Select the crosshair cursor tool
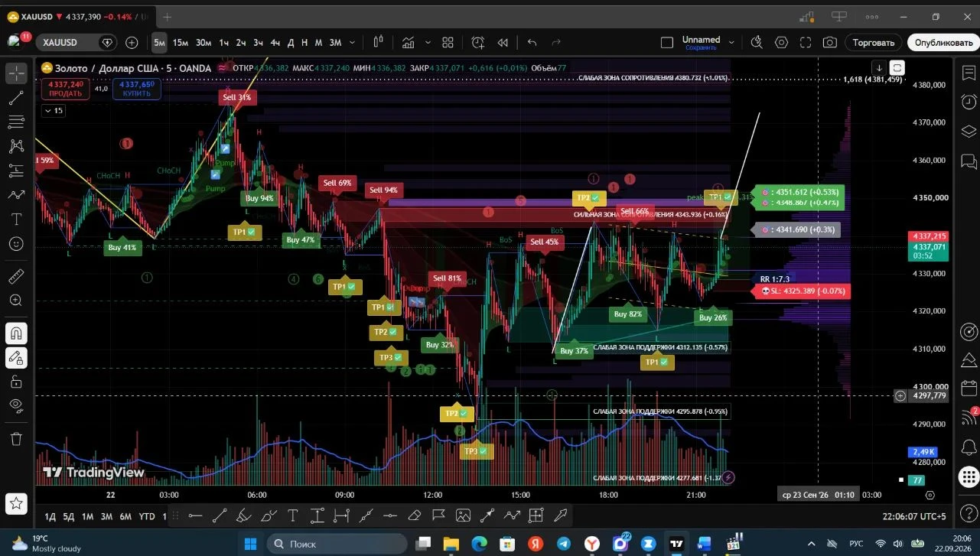 [x=16, y=73]
